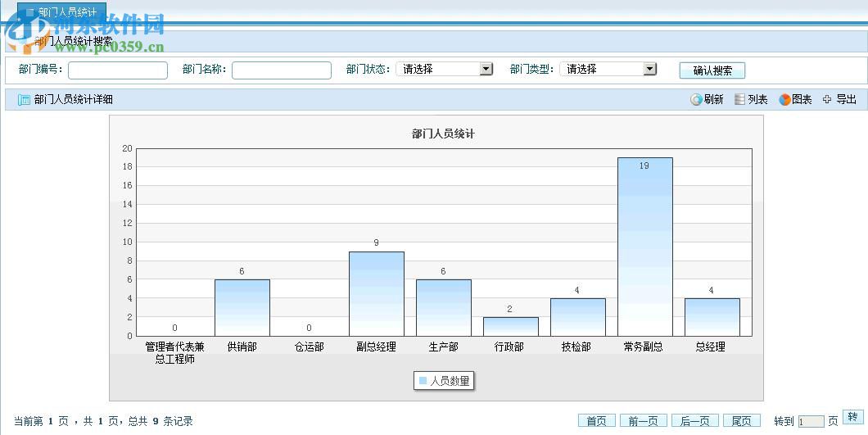The width and height of the screenshot is (868, 435).
Task: Click the 当前第 1 页 record summary text
Action: (103, 421)
